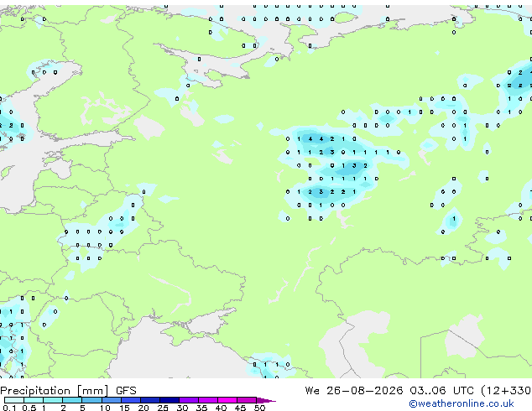The image size is (532, 411).
Task: Click the 30–35 mm purple legend swatch
Action: click(188, 400)
